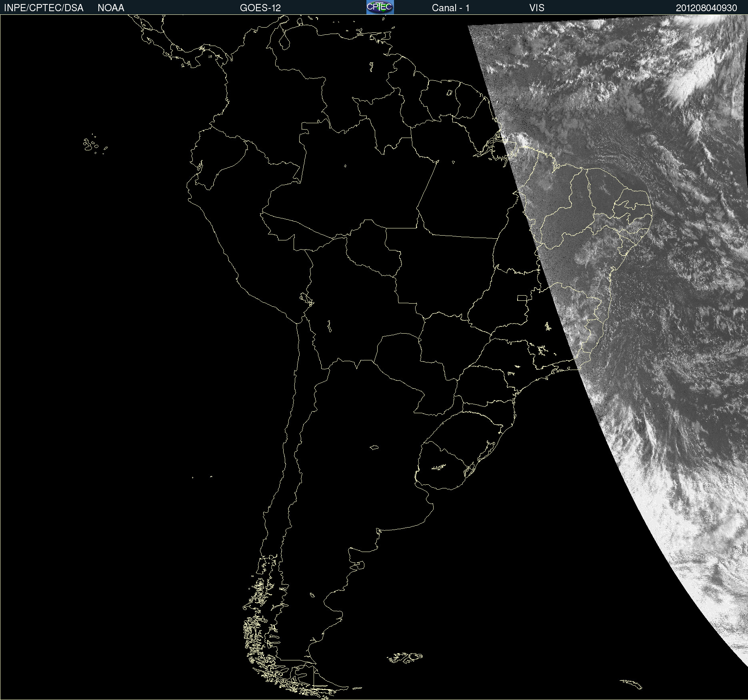Viewport: 748px width, 700px height.
Task: Click the 201208040930 timestamp
Action: point(706,8)
